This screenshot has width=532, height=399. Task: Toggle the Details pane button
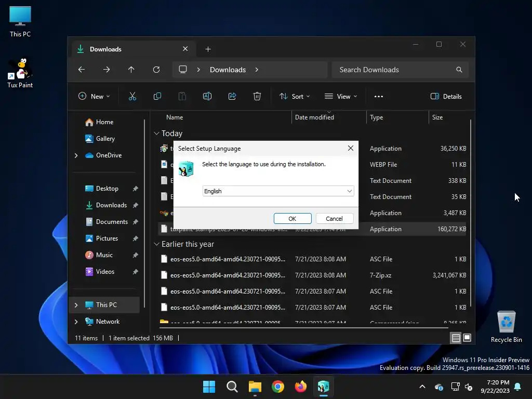[x=446, y=96]
